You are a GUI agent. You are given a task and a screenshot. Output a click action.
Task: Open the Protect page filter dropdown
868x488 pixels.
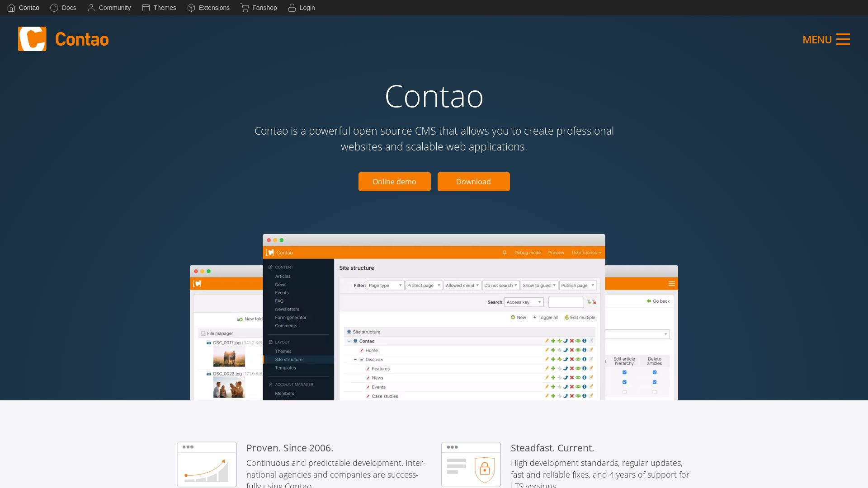pyautogui.click(x=423, y=286)
